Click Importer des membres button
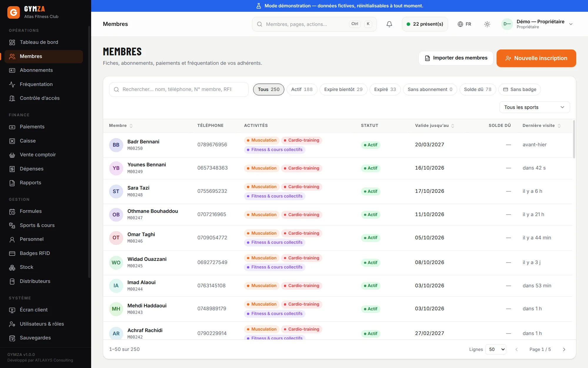 (x=456, y=58)
